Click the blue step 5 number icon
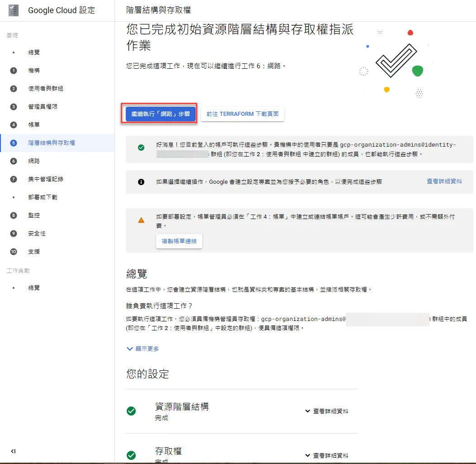Viewport: 476px width, 464px height. pyautogui.click(x=14, y=143)
